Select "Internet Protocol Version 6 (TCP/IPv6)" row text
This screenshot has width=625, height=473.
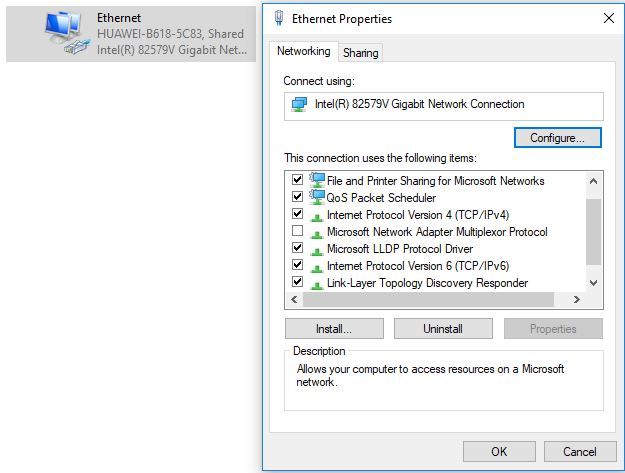418,266
